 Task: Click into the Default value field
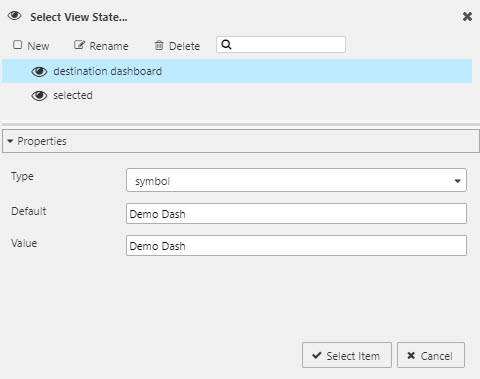point(296,214)
